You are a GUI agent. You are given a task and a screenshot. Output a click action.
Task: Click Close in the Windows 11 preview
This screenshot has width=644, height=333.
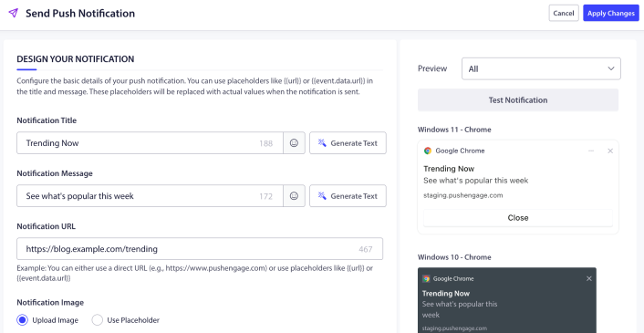point(518,218)
